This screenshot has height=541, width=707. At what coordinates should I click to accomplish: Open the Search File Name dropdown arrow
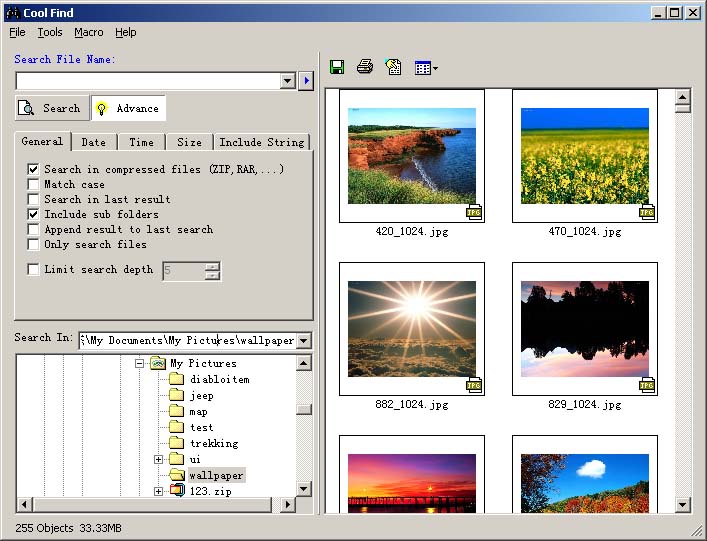pyautogui.click(x=288, y=81)
